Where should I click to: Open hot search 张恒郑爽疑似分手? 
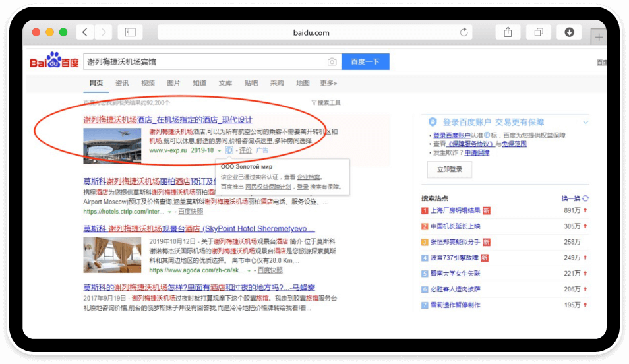point(456,242)
